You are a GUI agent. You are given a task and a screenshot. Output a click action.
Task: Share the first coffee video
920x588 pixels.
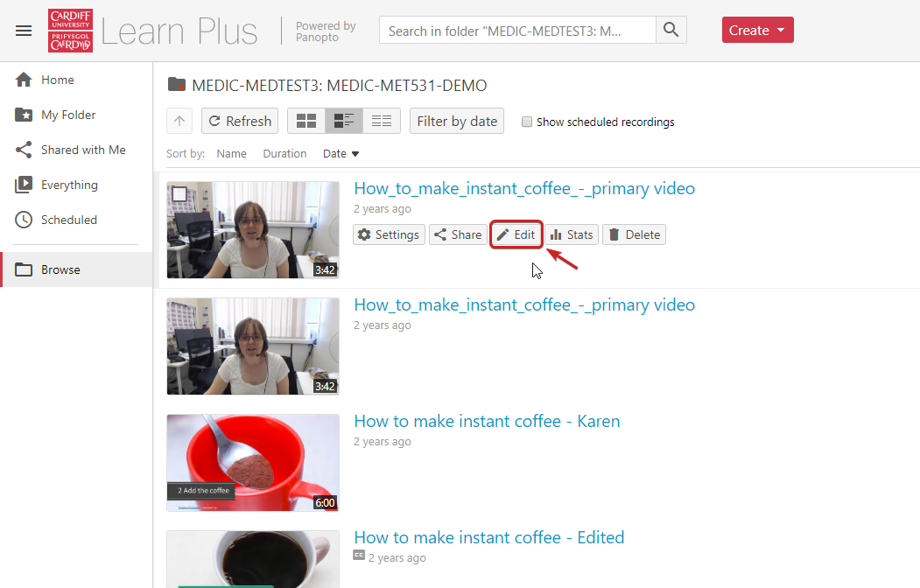coord(458,234)
